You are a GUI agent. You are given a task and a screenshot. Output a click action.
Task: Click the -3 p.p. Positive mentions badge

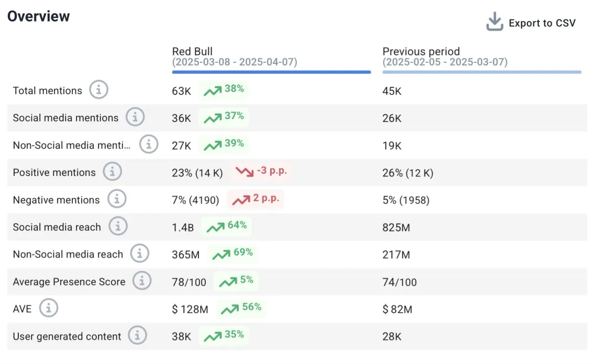pyautogui.click(x=261, y=171)
